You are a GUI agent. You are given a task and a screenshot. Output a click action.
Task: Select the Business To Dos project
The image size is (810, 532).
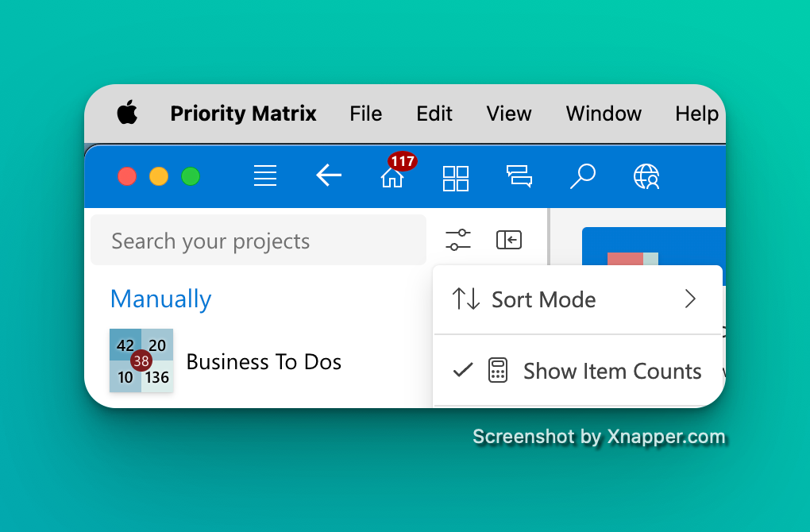click(264, 362)
